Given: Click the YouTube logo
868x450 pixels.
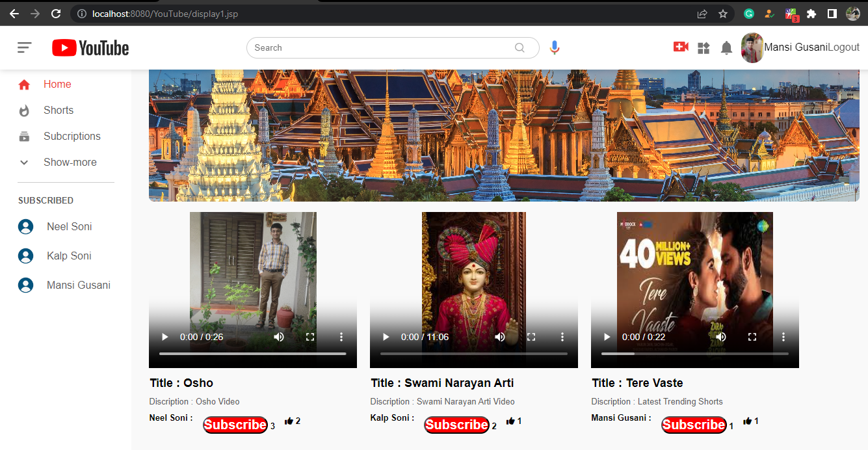Looking at the screenshot, I should [90, 48].
